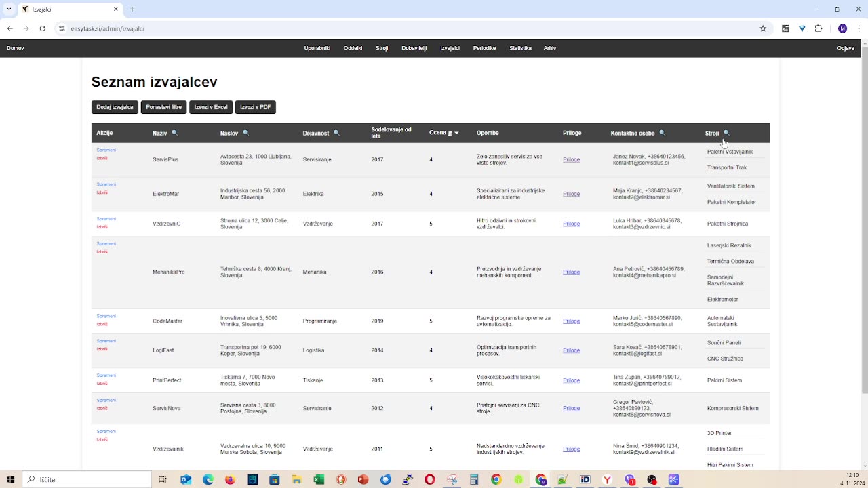868x488 pixels.
Task: Open Priloge link for Vzdrzevalnik
Action: (x=571, y=449)
